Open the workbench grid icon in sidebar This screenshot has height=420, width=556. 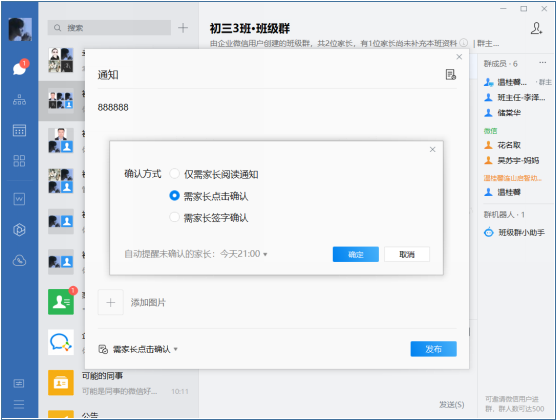pyautogui.click(x=19, y=161)
